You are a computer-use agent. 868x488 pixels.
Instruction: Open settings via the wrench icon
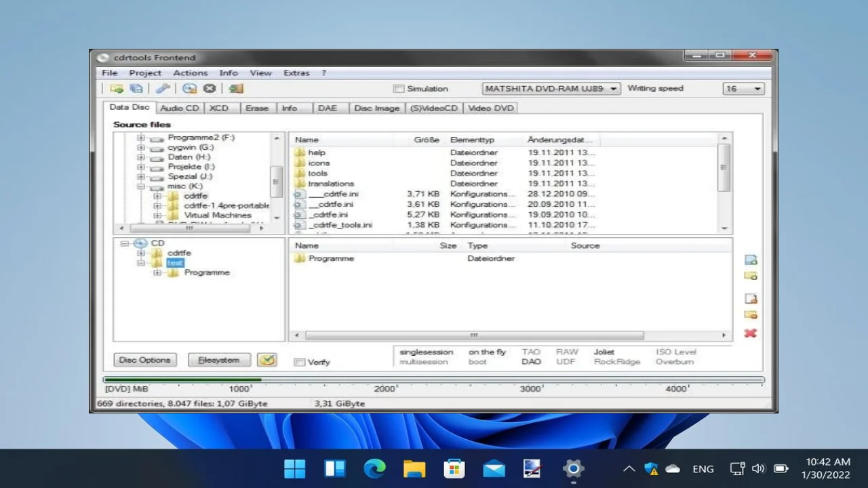click(x=163, y=88)
